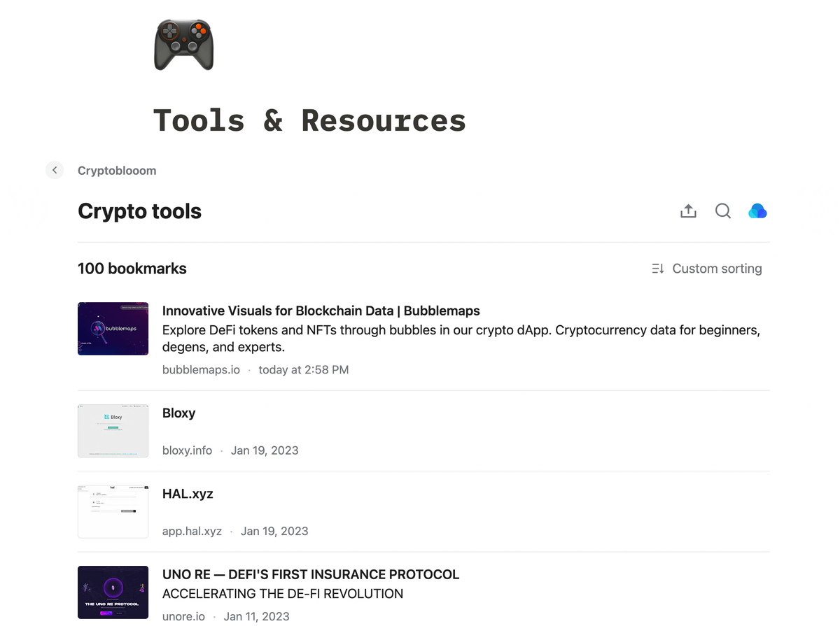The height and width of the screenshot is (626, 840).
Task: Open the Bloxy bookmark title
Action: click(178, 413)
